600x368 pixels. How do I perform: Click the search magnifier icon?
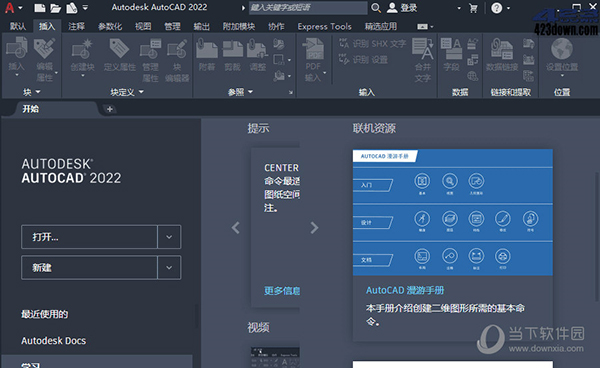pos(376,8)
